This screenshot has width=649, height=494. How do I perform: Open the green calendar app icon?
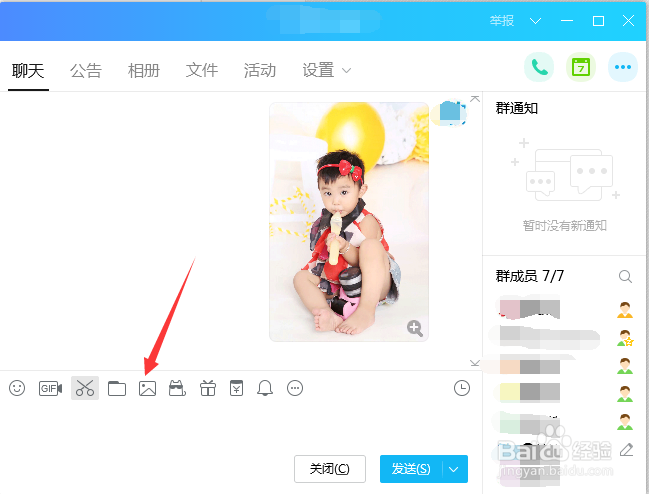(x=581, y=67)
